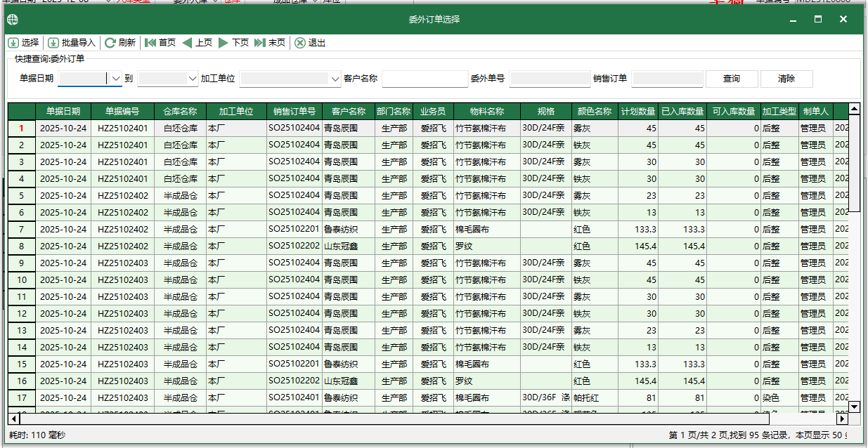Click inside the 客户名称 input field
The width and height of the screenshot is (868, 448).
pos(425,78)
